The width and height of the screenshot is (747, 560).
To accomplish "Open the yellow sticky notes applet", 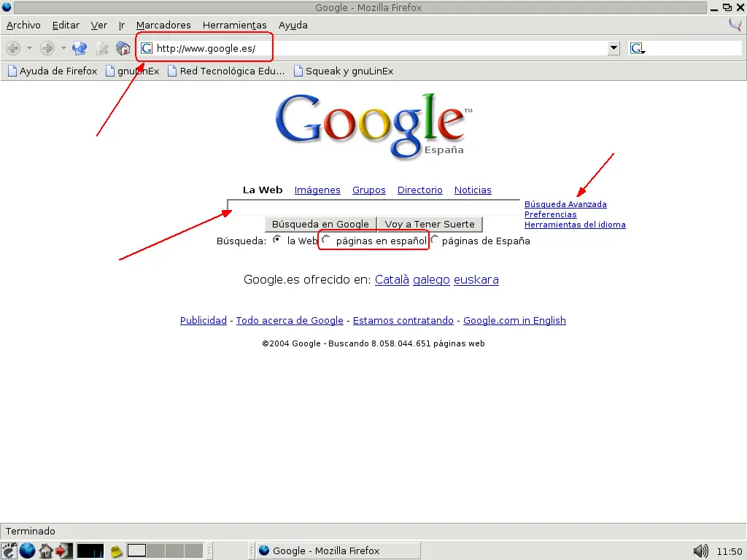I will pyautogui.click(x=116, y=551).
